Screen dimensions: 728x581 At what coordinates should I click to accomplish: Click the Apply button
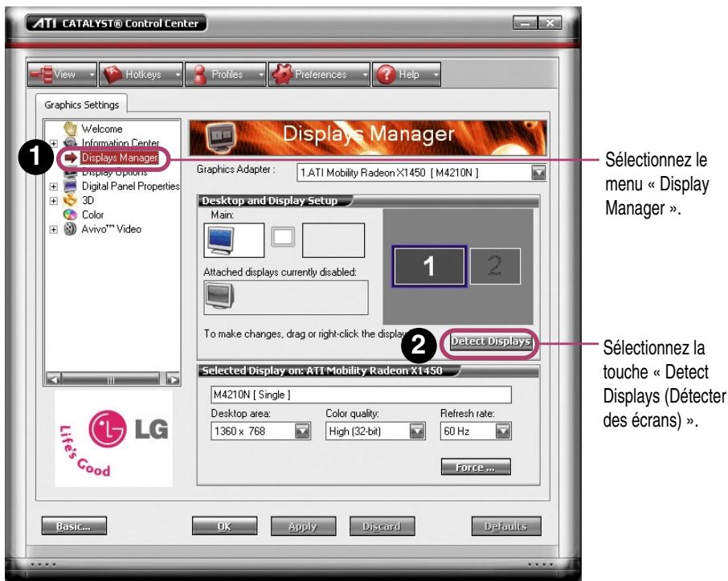[303, 526]
